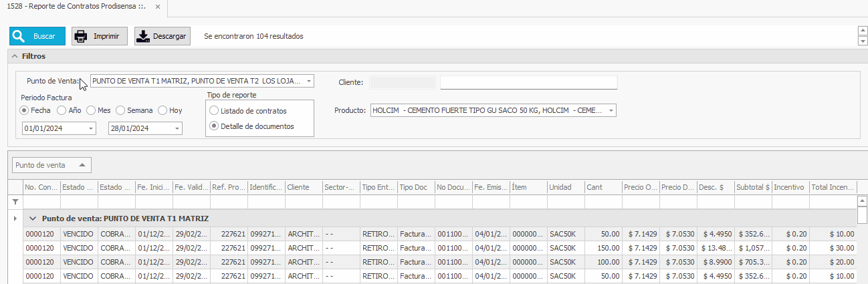
Task: Click the filter cell under Unidad column
Action: (566, 202)
